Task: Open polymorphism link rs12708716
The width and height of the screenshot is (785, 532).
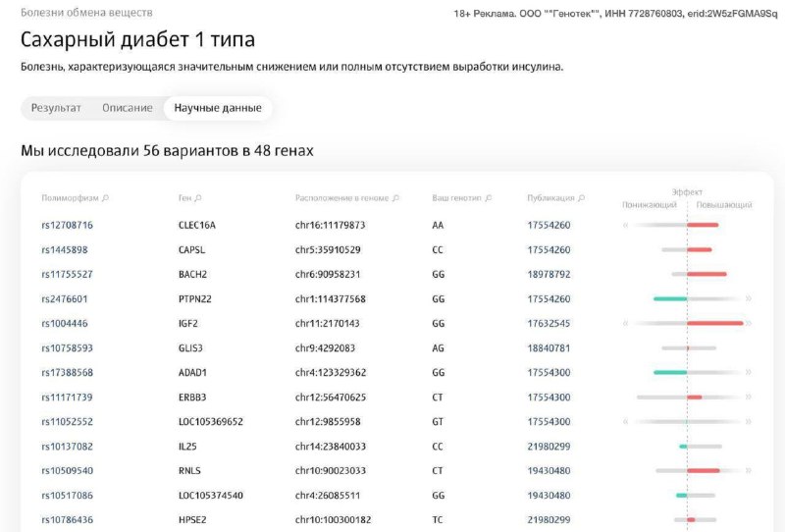Action: (67, 226)
